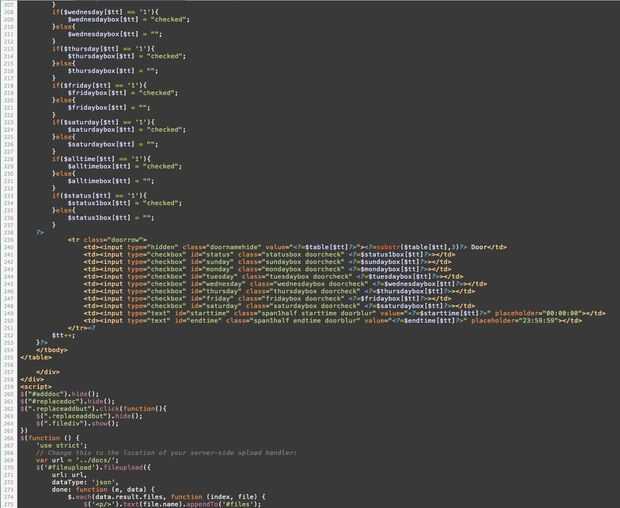Click the if($friday[$tt] == '1') line
Screen dimensions: 620x508
tap(99, 85)
